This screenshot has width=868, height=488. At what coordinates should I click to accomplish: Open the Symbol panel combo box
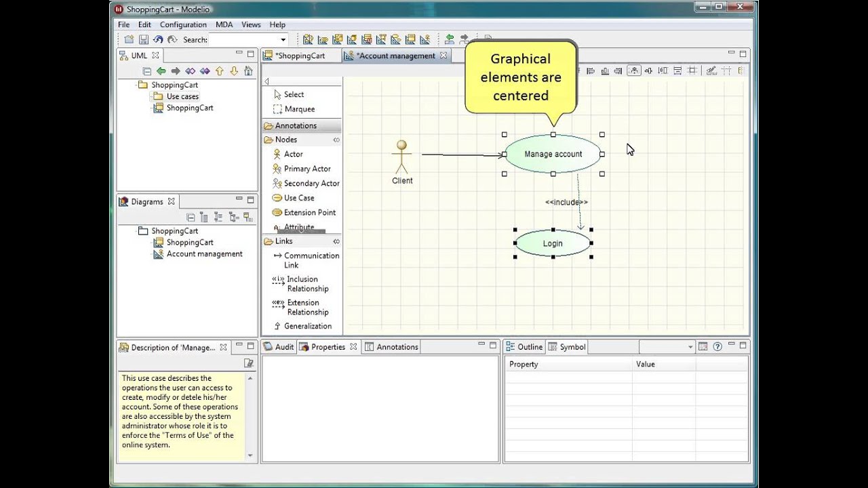[667, 347]
